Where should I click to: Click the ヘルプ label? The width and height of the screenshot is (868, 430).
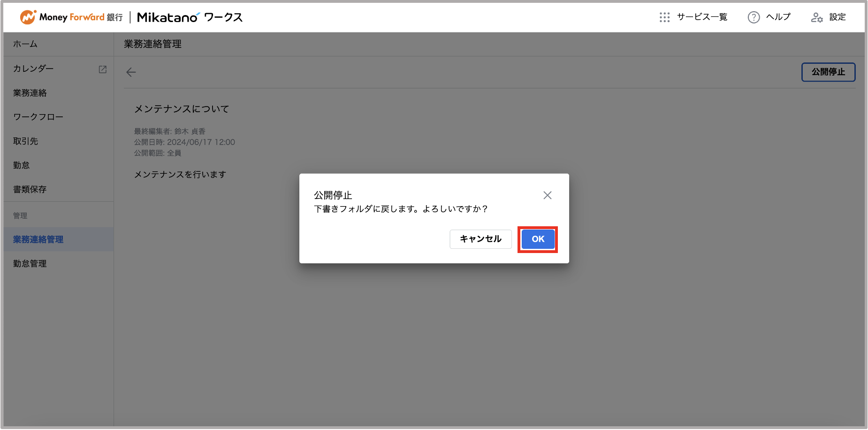coord(778,17)
